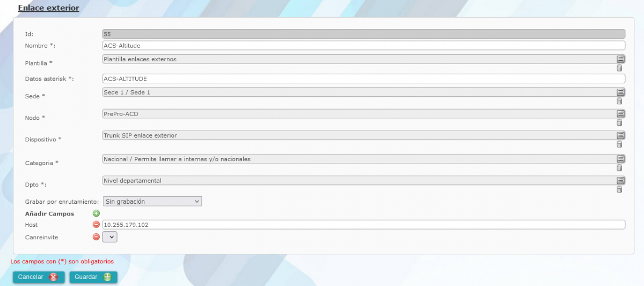Click the Datos asterisk input field

click(x=364, y=79)
